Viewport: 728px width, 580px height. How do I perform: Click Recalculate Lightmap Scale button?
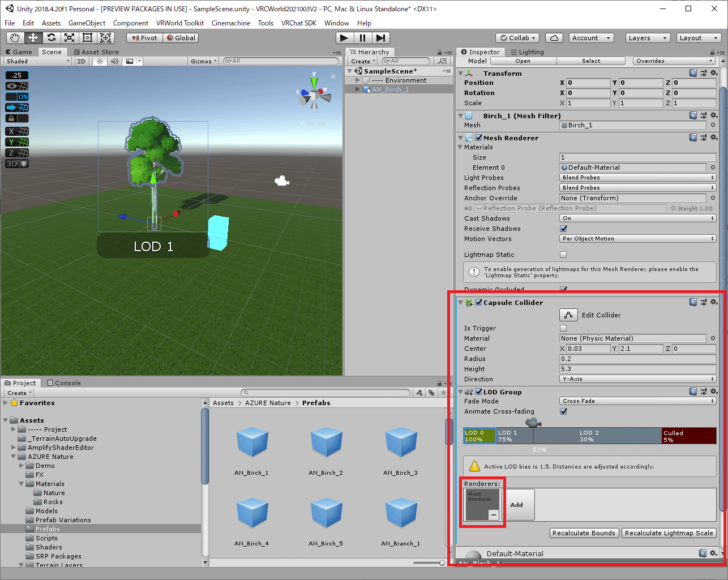coord(669,533)
